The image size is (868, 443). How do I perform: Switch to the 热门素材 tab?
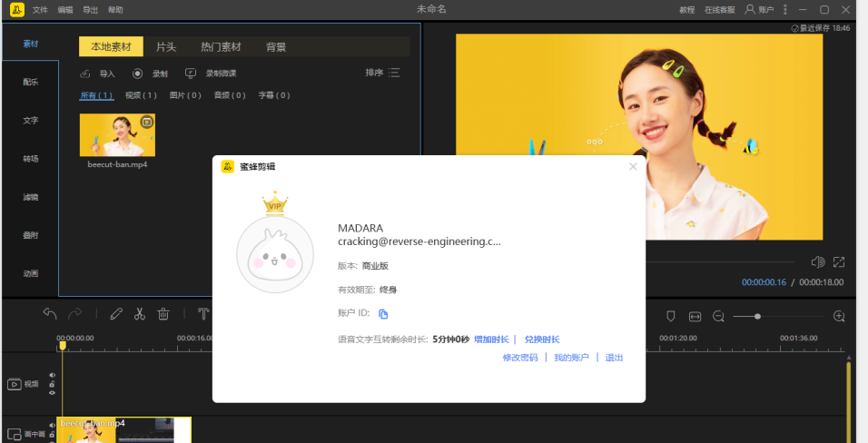pos(221,46)
